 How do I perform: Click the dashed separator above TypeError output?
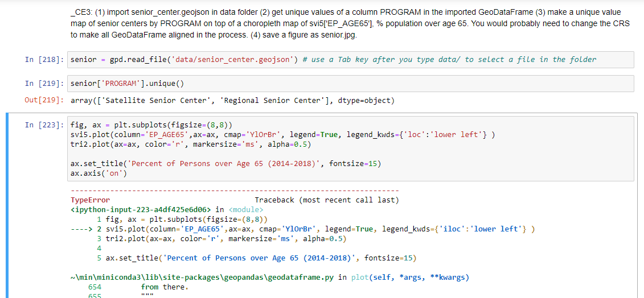[235, 191]
